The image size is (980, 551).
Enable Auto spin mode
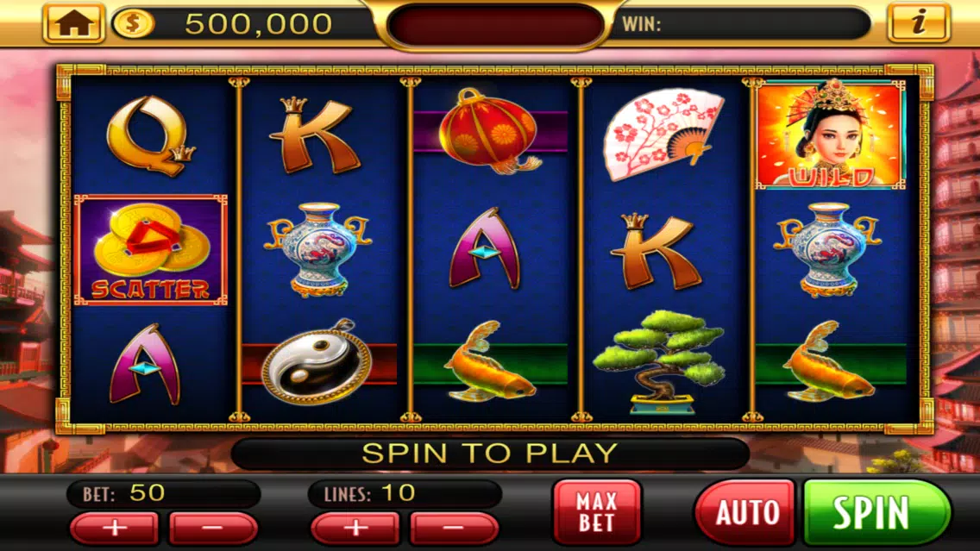point(745,512)
